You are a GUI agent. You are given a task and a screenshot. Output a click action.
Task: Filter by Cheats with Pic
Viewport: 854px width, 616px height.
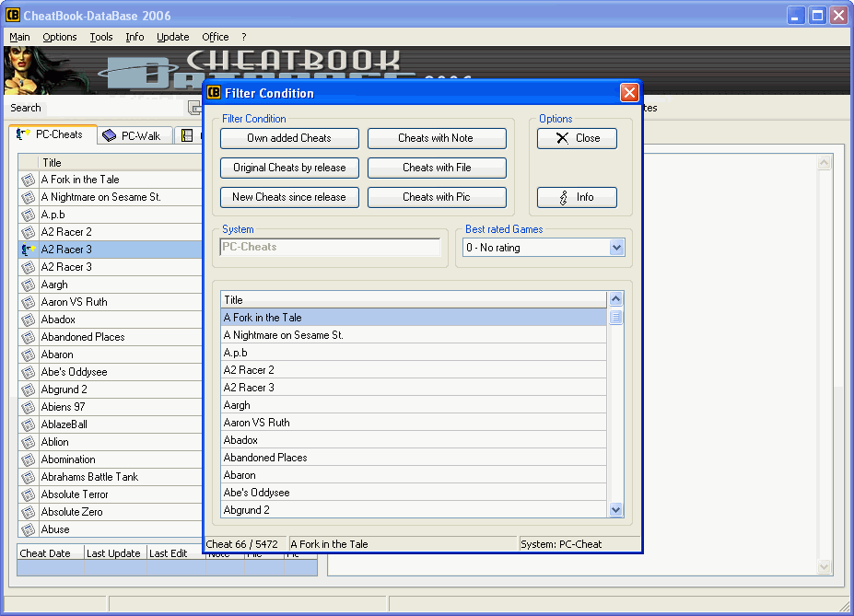(437, 197)
